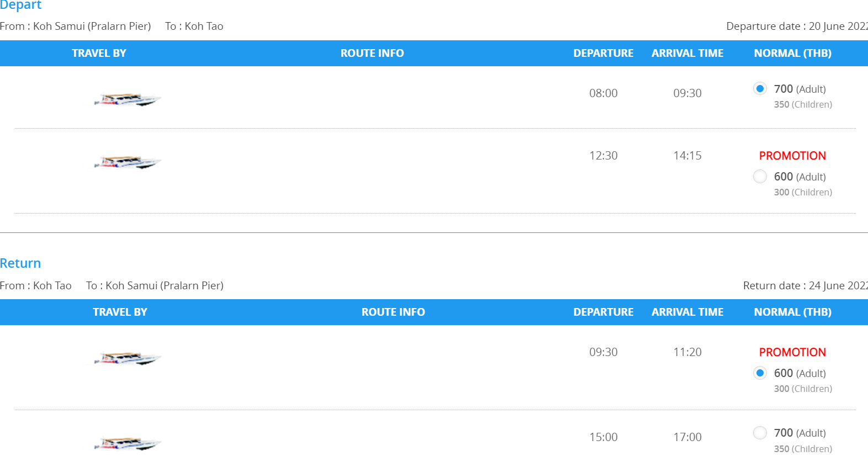
Task: Pick the 700 THB return fare at 15:00
Action: pos(760,432)
